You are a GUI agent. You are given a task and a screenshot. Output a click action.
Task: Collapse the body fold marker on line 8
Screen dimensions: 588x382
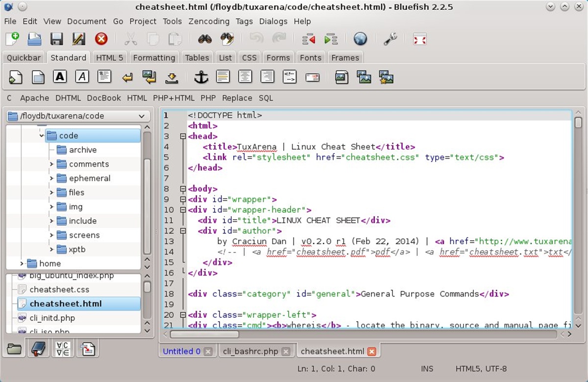click(183, 189)
